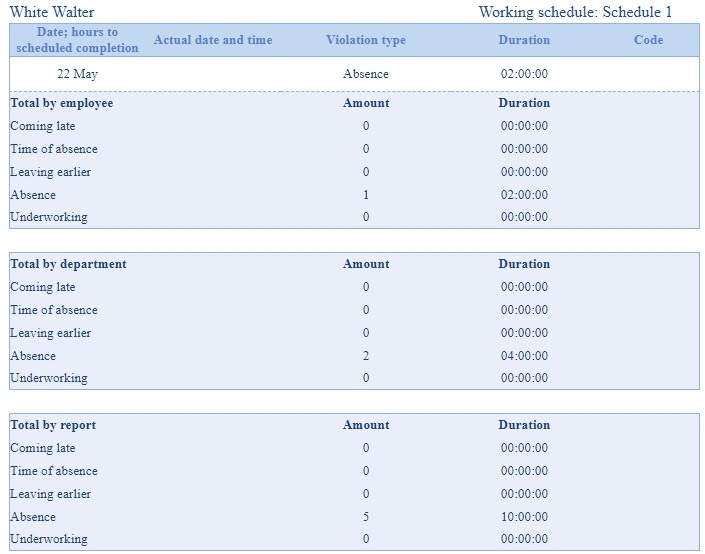Click the Working schedule: Schedule 1 label
Image resolution: width=705 pixels, height=554 pixels.
point(575,12)
